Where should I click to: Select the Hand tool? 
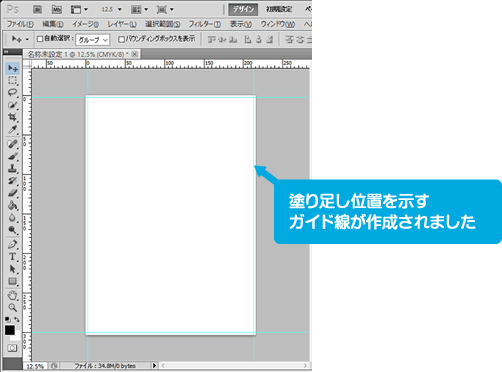pyautogui.click(x=13, y=295)
